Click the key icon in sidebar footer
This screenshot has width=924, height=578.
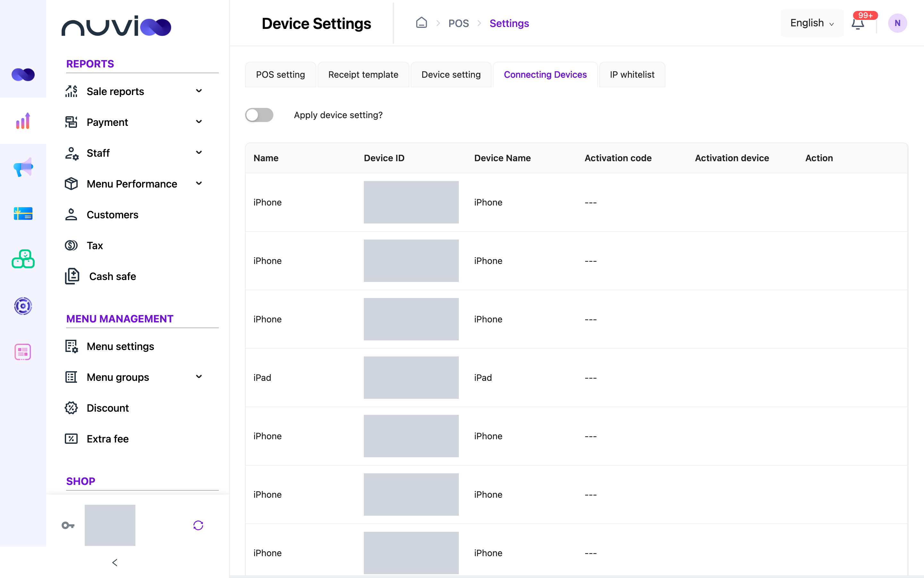[68, 525]
